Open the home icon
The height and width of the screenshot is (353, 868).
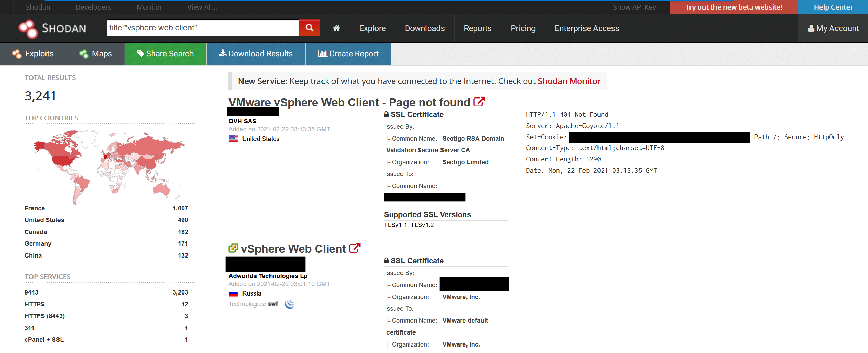click(x=337, y=28)
